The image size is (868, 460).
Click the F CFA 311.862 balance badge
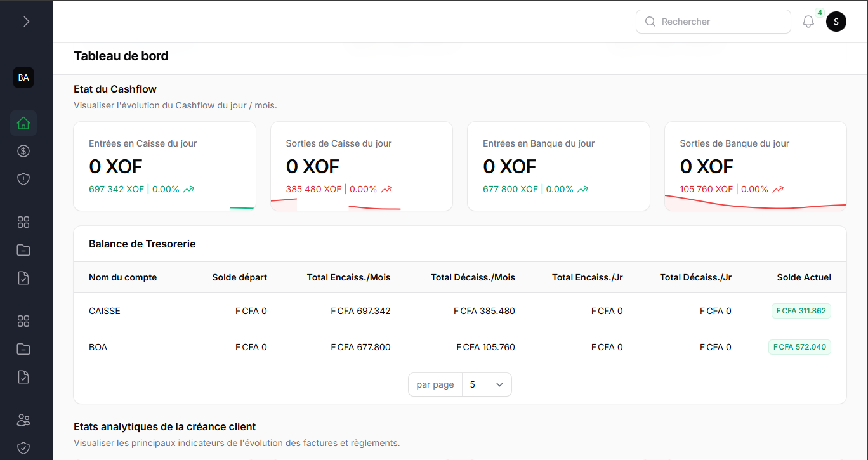pyautogui.click(x=801, y=311)
